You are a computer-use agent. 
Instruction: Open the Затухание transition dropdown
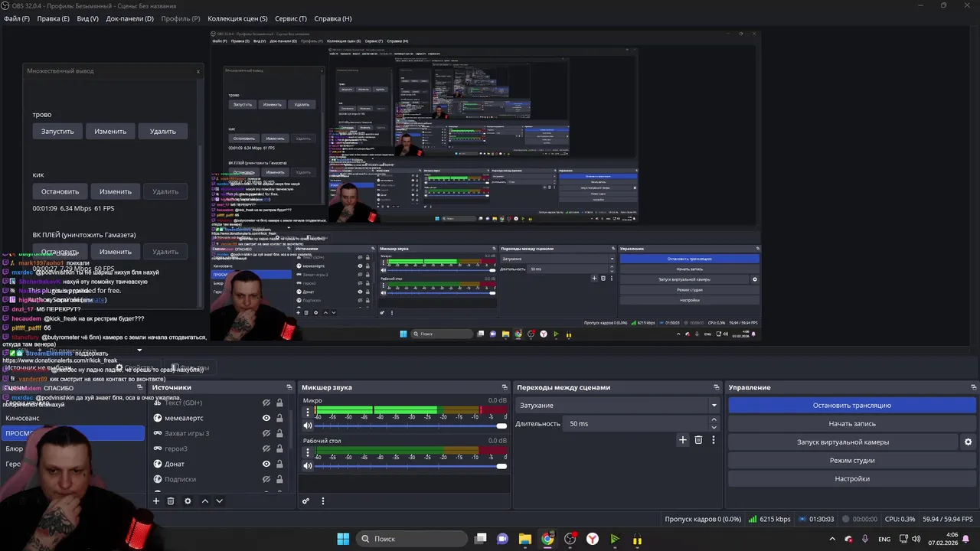[618, 406]
